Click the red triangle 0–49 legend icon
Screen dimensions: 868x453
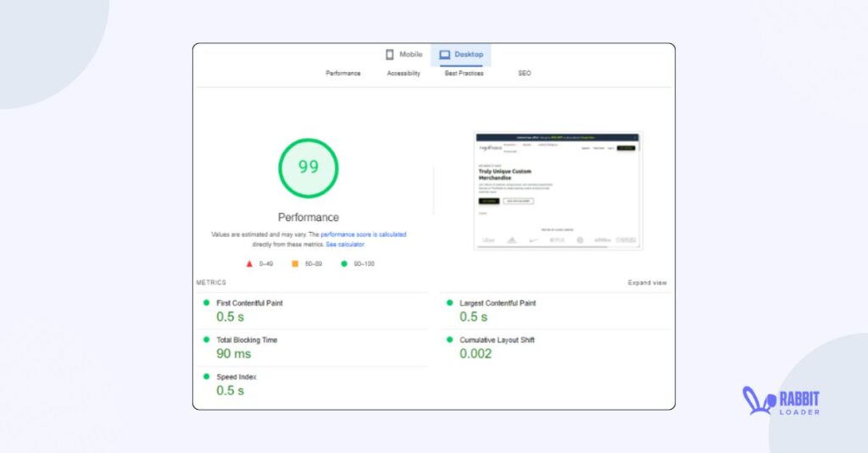[x=249, y=264]
